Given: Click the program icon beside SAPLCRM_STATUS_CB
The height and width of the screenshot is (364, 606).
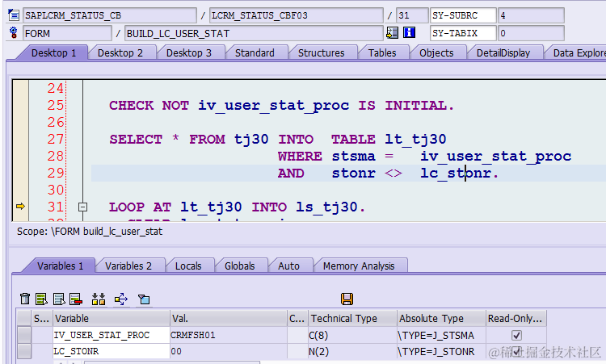Looking at the screenshot, I should pyautogui.click(x=14, y=15).
